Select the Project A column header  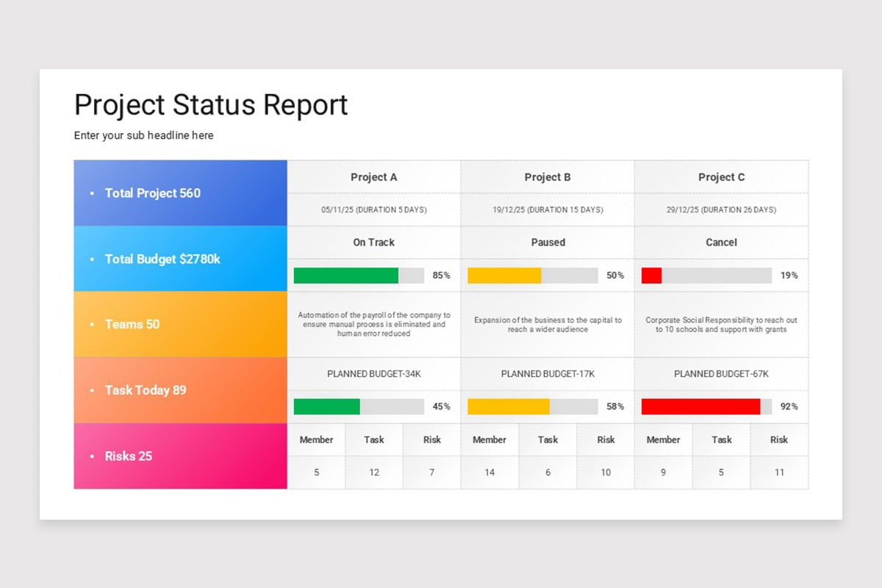point(373,177)
